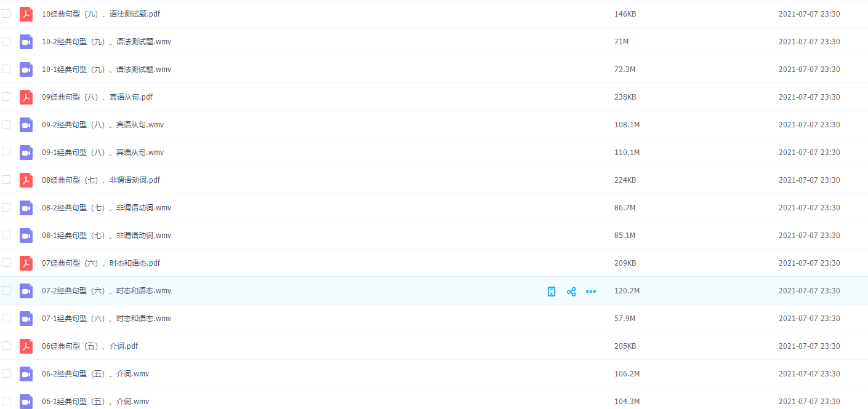
Task: Open the three-dots more menu for 07-2经典句型
Action: coord(591,292)
